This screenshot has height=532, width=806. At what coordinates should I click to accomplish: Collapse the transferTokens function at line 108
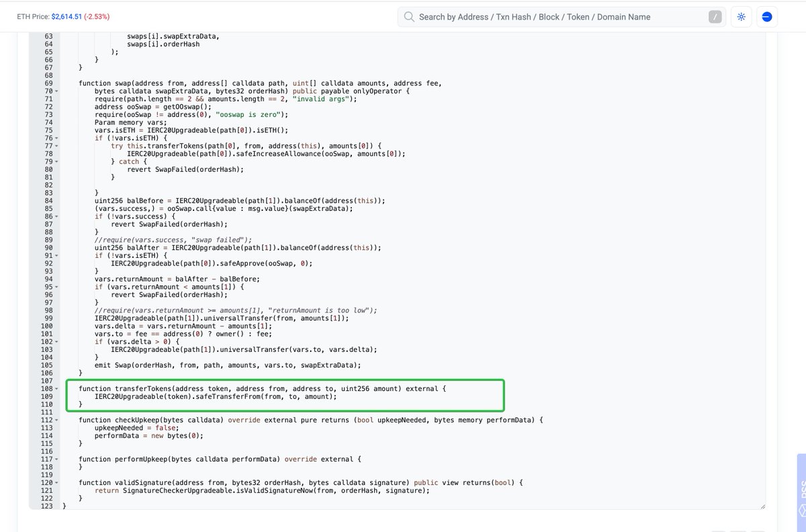(x=57, y=388)
